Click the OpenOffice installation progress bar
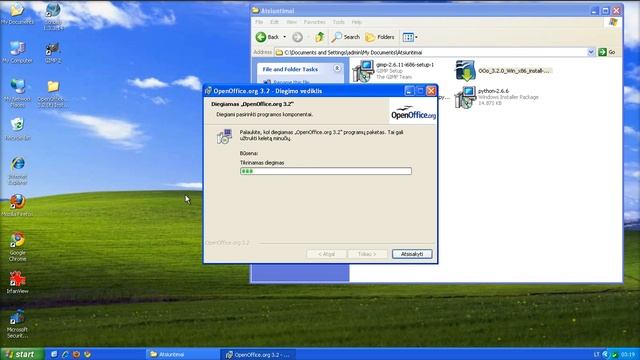The image size is (640, 360). 326,171
